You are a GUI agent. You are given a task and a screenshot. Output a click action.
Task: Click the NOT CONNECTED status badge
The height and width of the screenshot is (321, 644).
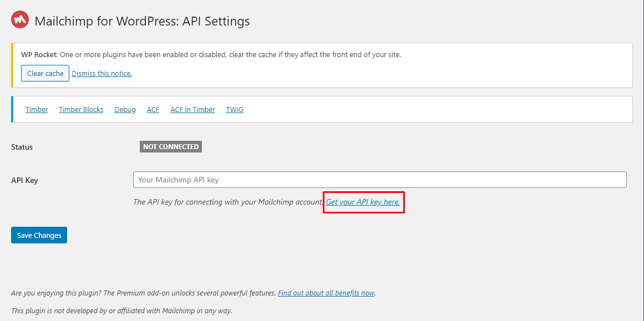click(x=171, y=147)
